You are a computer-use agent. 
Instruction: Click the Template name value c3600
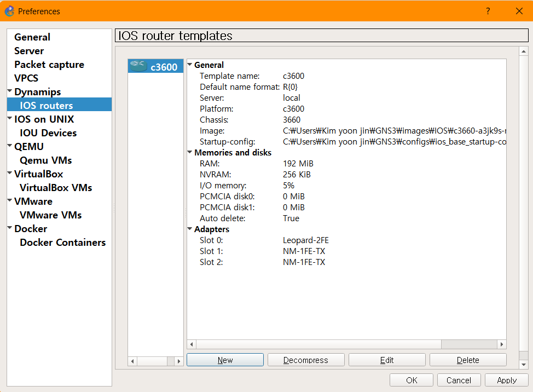pyautogui.click(x=293, y=76)
